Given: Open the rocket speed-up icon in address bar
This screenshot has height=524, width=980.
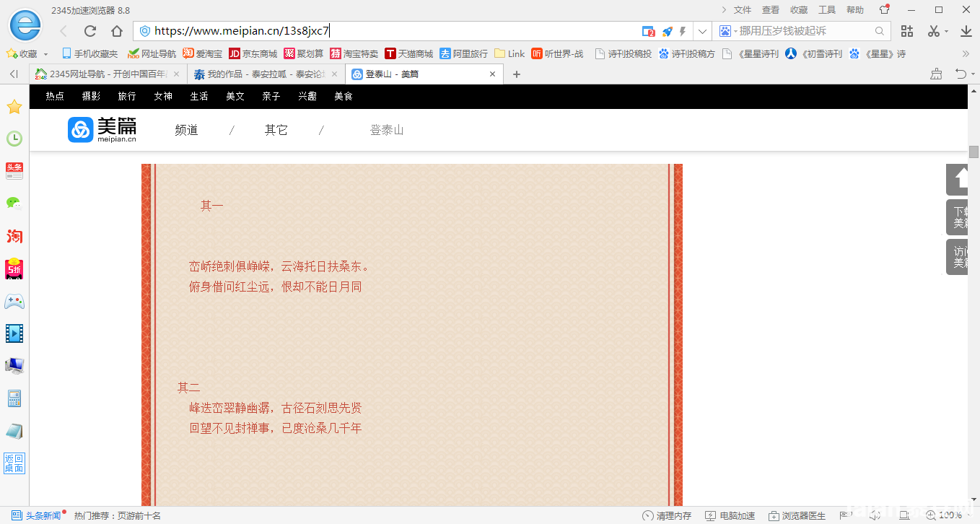Looking at the screenshot, I should pyautogui.click(x=668, y=31).
